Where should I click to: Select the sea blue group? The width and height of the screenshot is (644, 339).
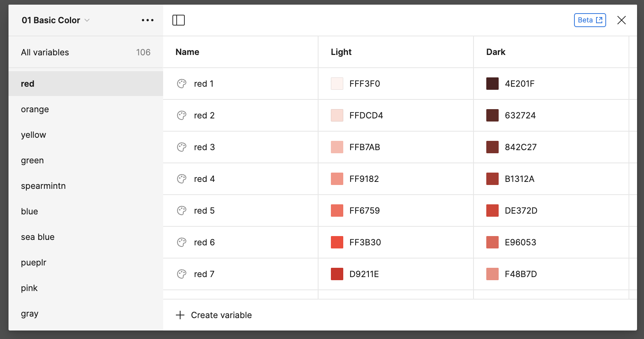[37, 237]
